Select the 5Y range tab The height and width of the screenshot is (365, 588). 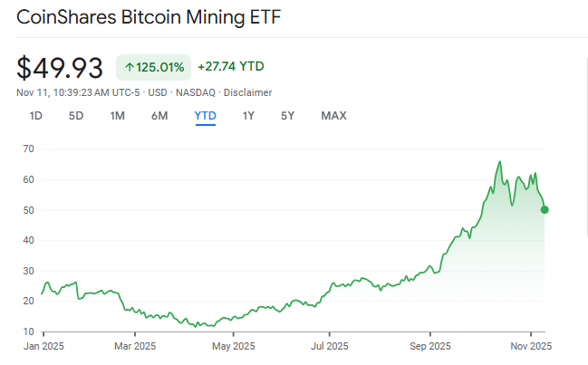coord(287,116)
